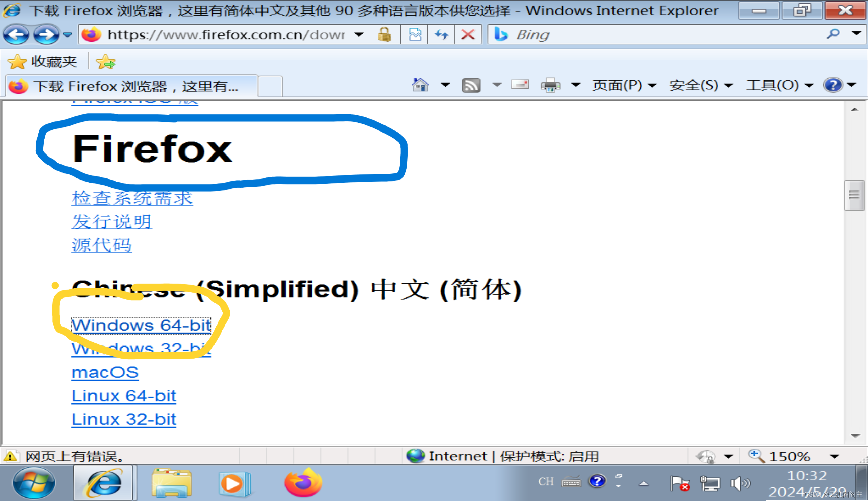
Task: Launch Firefox from the taskbar
Action: pos(303,483)
